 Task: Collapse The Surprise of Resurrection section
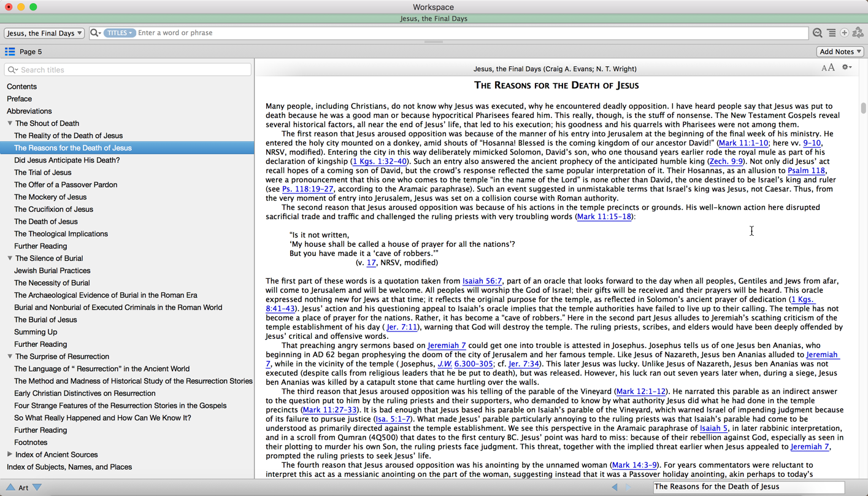(10, 357)
